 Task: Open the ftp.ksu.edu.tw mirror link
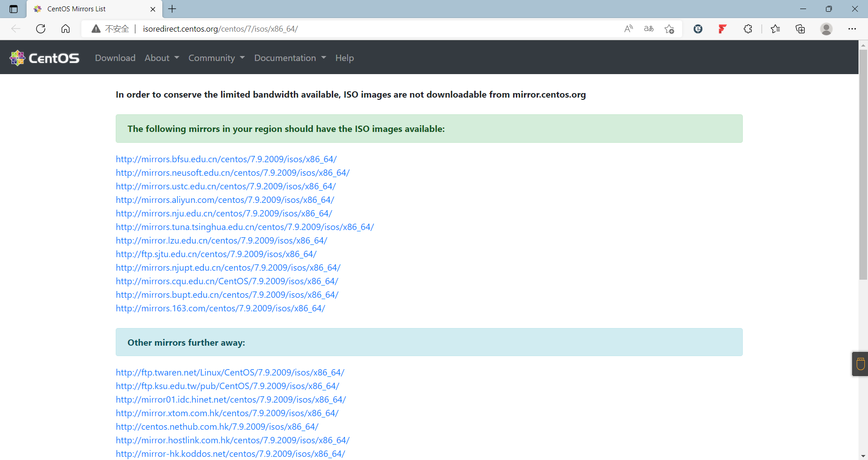[227, 386]
